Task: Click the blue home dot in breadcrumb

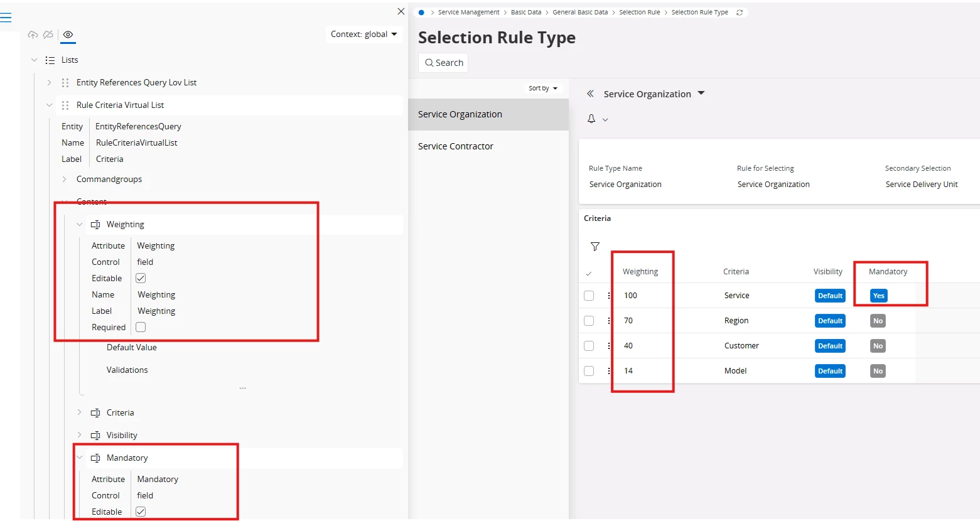Action: click(421, 13)
